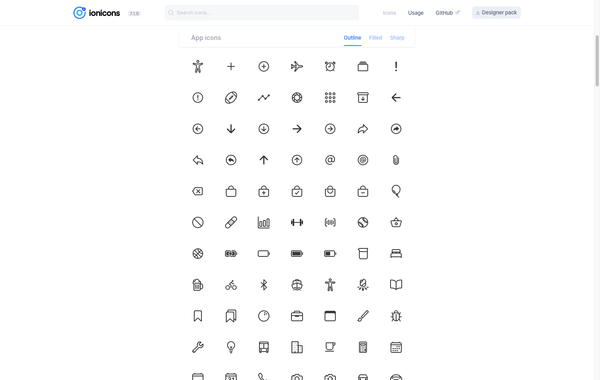Pick the apps dot grid icon
600x380 pixels.
coord(330,98)
